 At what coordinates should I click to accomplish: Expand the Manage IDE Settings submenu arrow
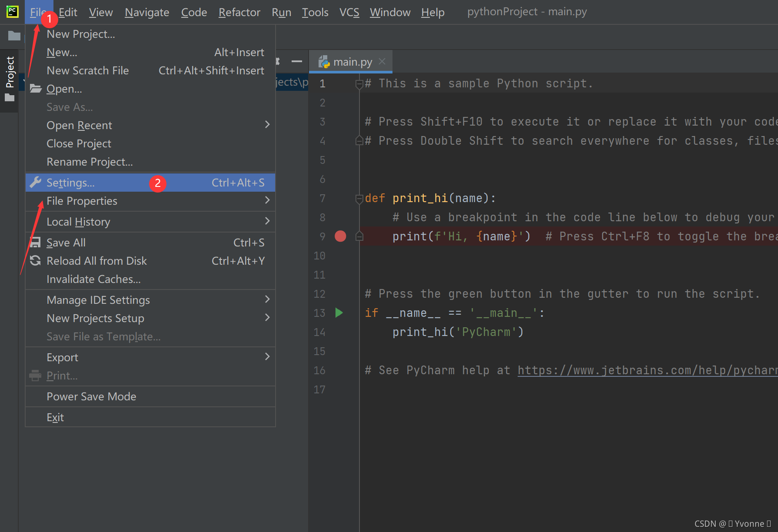[267, 299]
